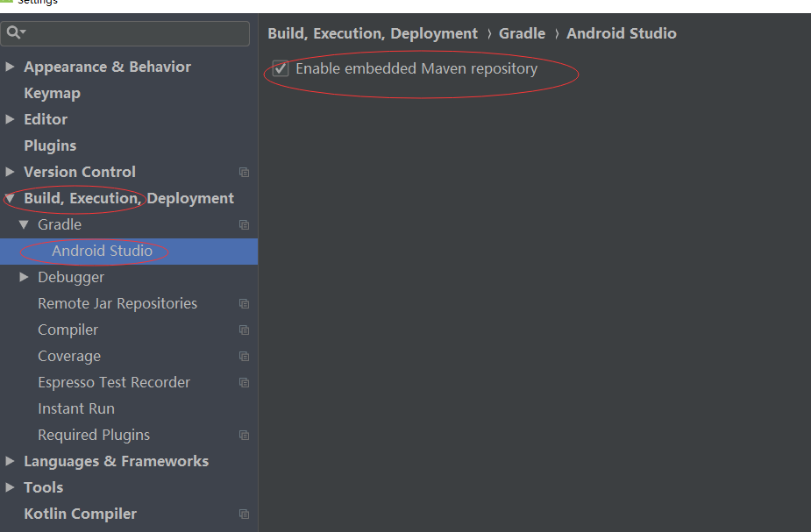Click project-level icon beside Kotlin Compiler

tap(244, 514)
